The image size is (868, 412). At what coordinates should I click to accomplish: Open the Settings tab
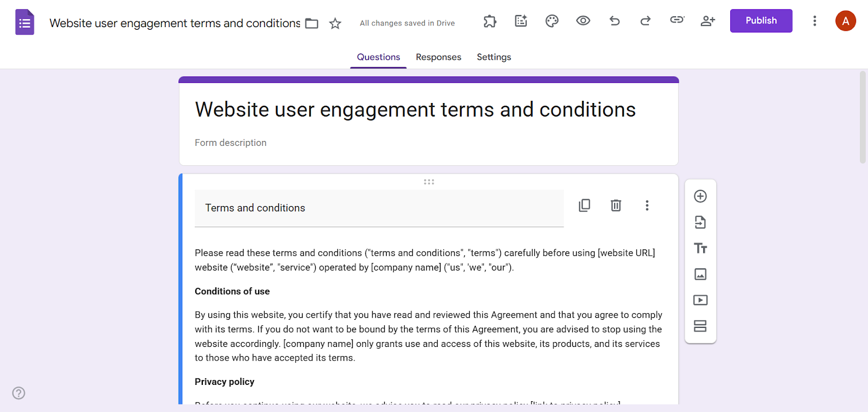point(493,57)
